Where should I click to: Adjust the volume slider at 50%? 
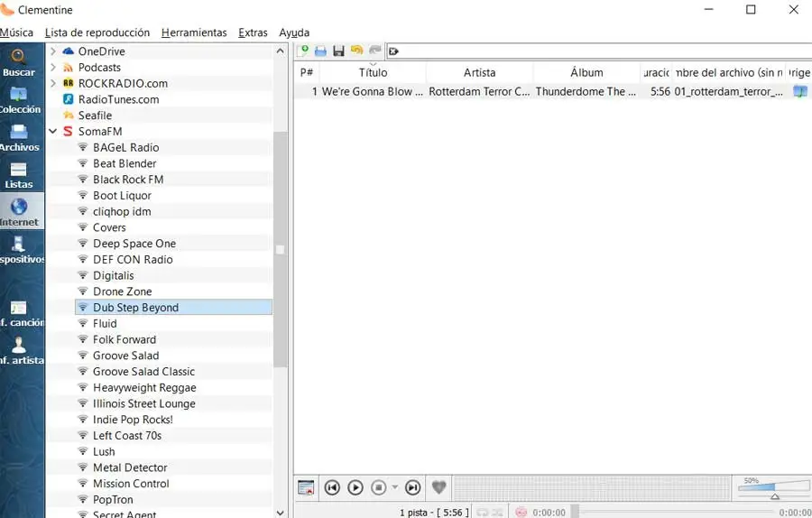(x=773, y=488)
